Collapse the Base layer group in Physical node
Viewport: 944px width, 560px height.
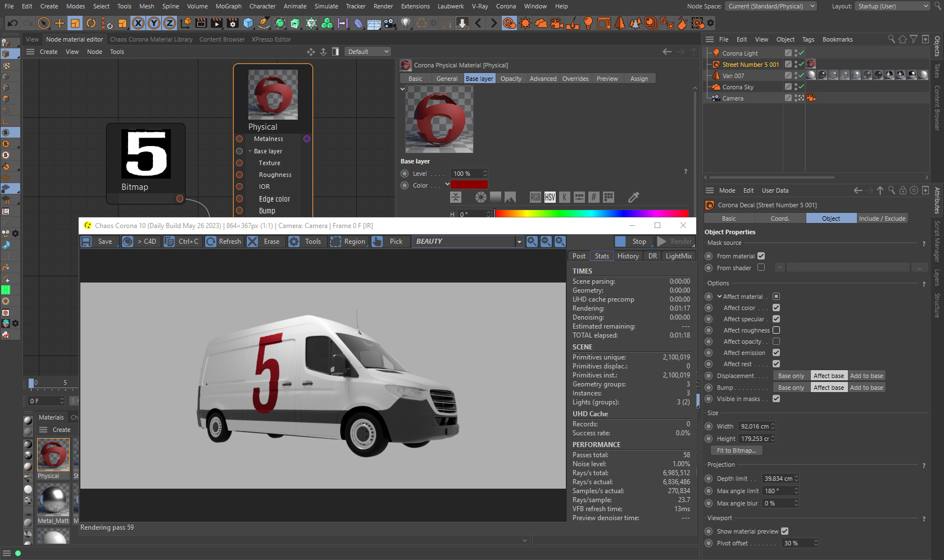250,151
